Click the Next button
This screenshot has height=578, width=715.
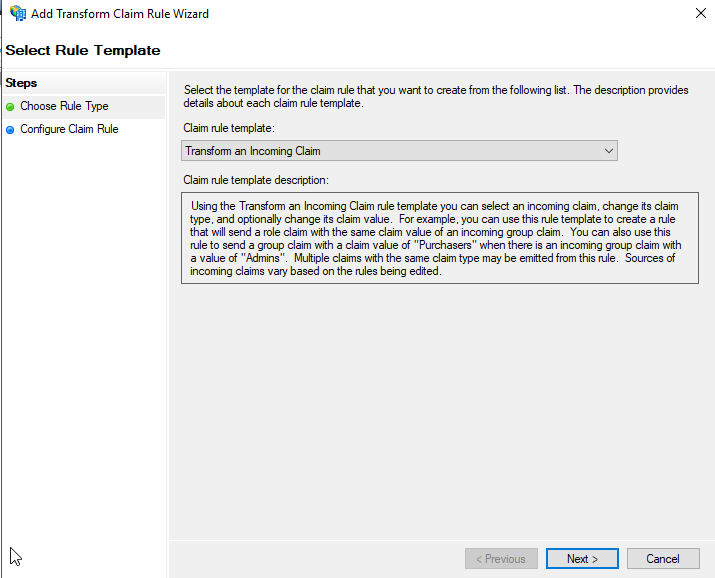click(582, 558)
